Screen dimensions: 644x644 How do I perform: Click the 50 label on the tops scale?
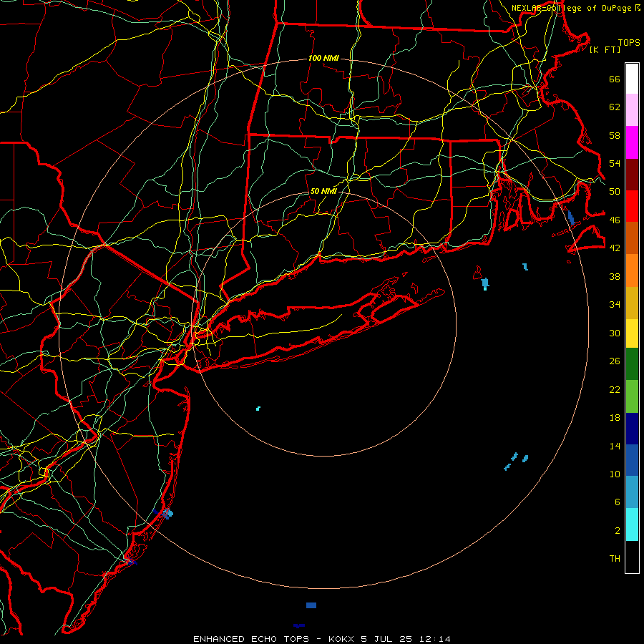click(615, 192)
